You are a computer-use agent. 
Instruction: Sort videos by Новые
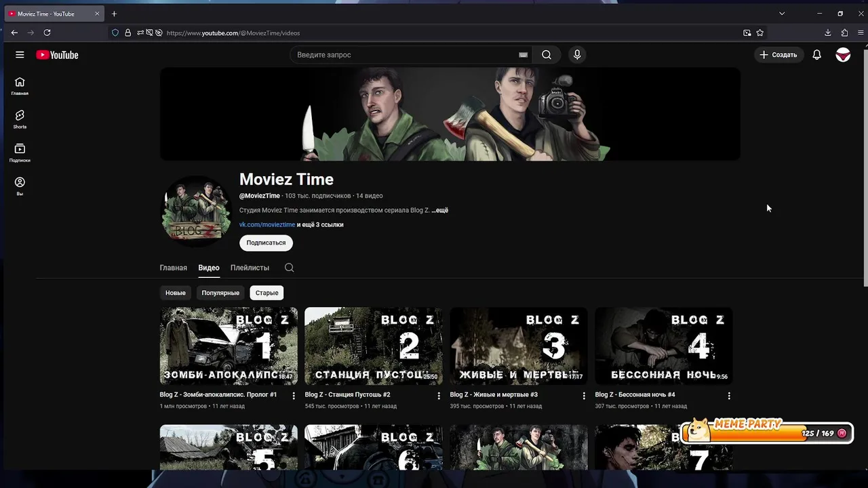click(x=175, y=293)
